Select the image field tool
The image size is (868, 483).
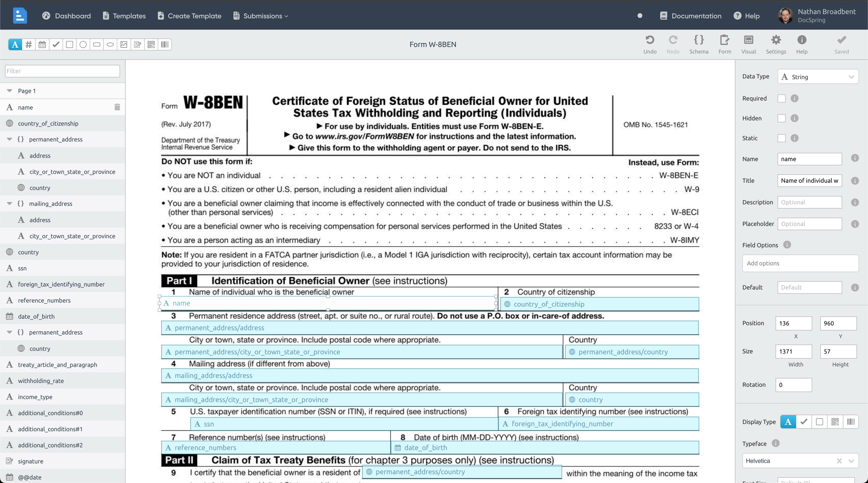(124, 44)
